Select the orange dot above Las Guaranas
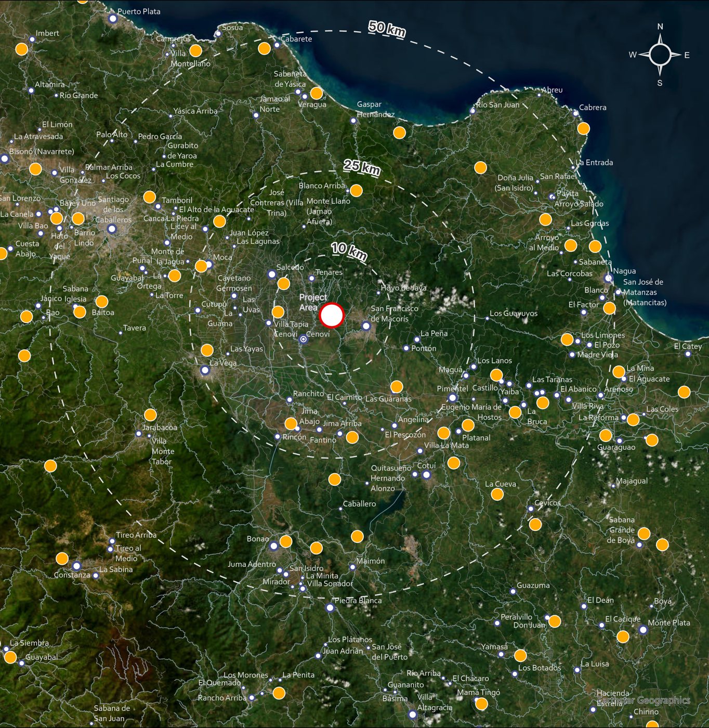Screen dimensions: 709x728 [397, 386]
